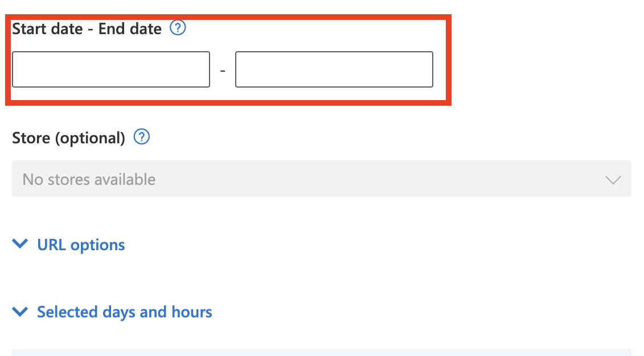Image resolution: width=644 pixels, height=356 pixels.
Task: Click the URL options link text
Action: pyautogui.click(x=81, y=245)
